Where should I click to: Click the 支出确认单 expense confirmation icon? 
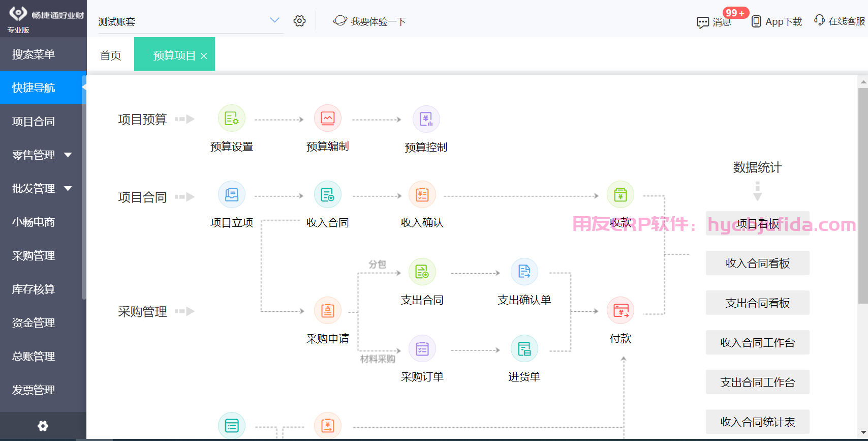pyautogui.click(x=524, y=272)
